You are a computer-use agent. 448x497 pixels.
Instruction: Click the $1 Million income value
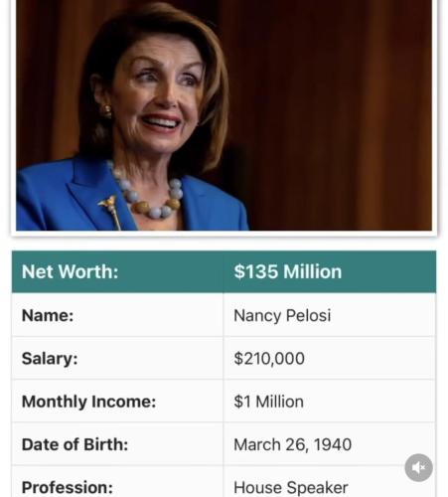(268, 402)
